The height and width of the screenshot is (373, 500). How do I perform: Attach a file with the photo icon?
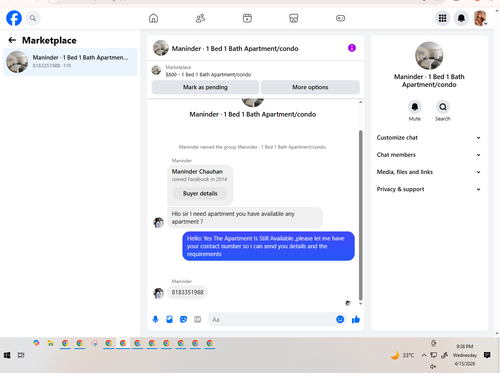169,319
